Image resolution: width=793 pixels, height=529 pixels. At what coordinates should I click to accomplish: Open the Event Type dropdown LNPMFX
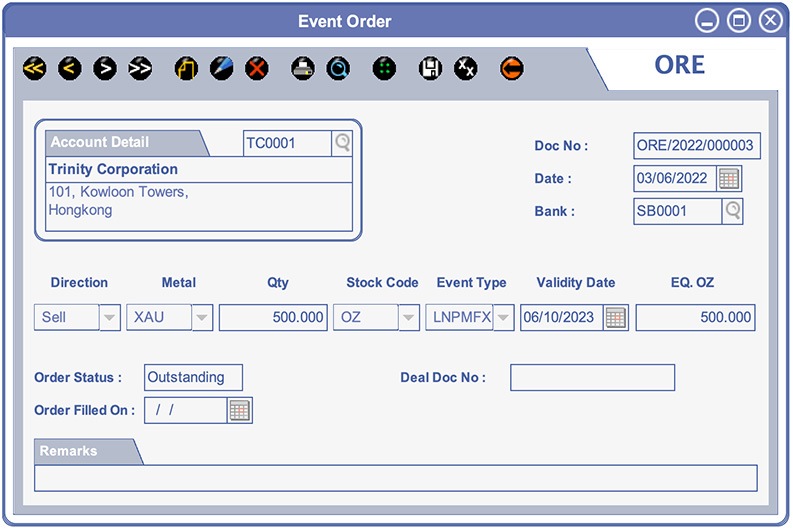(x=503, y=318)
